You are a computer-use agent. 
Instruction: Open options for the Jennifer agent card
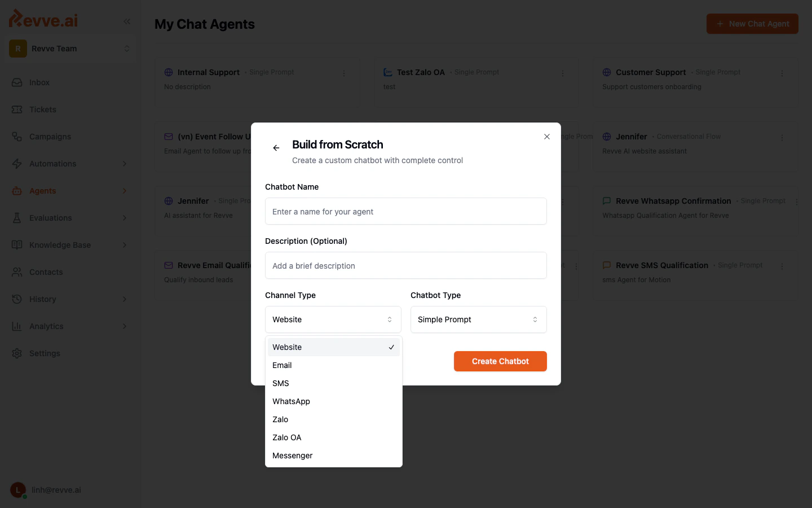pyautogui.click(x=782, y=137)
